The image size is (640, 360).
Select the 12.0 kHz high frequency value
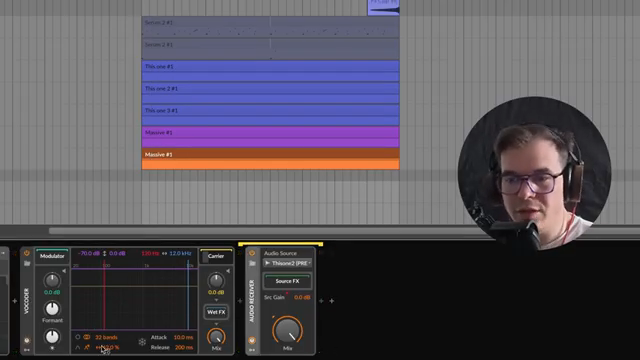(x=180, y=253)
